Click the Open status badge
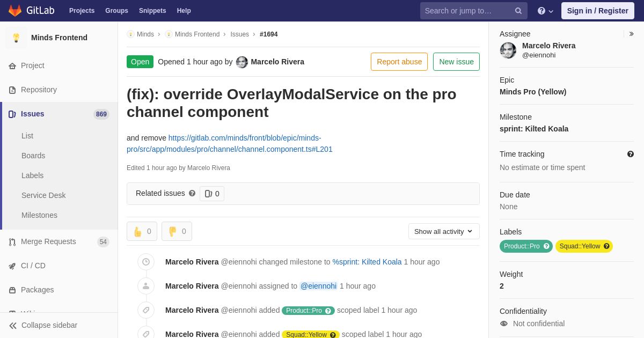This screenshot has width=644, height=338. click(x=140, y=62)
